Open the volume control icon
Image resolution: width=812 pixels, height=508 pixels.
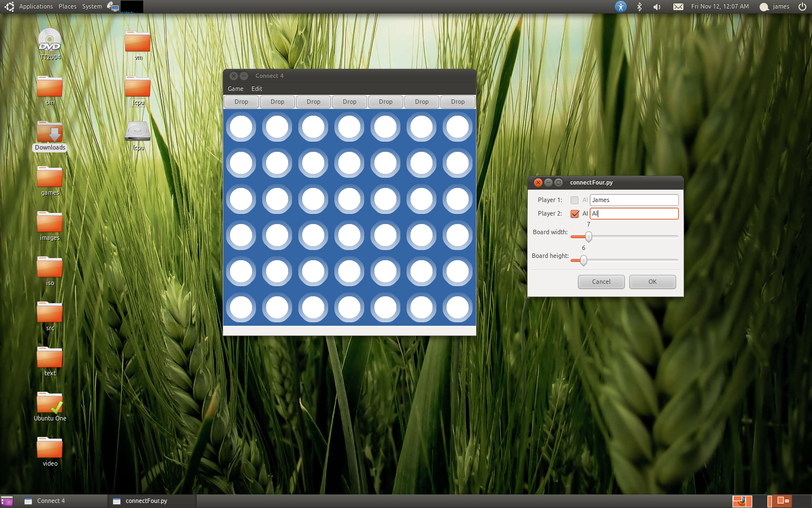[657, 7]
